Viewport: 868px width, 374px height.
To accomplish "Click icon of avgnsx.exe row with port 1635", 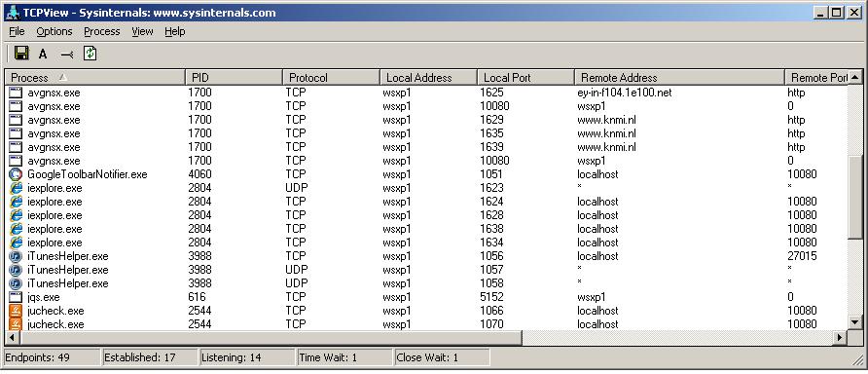I will (x=16, y=133).
